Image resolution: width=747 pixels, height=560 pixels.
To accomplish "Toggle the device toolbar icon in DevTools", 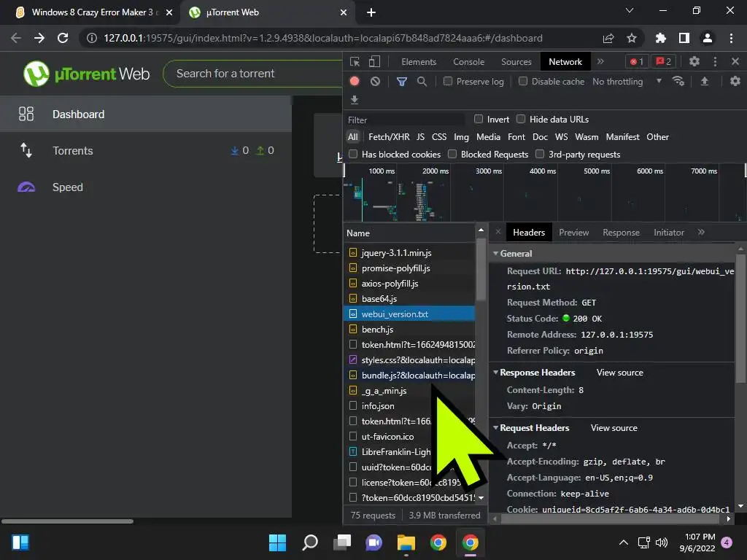I will tap(374, 61).
